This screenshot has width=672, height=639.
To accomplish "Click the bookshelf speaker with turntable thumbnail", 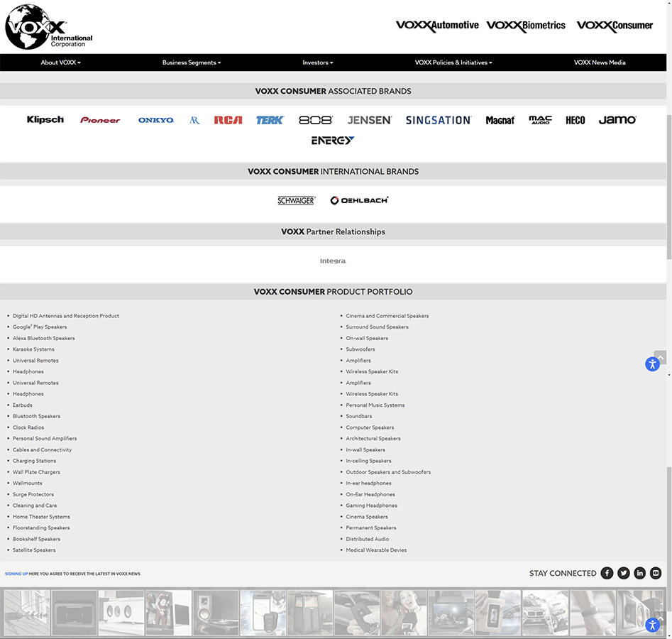I will 216,613.
